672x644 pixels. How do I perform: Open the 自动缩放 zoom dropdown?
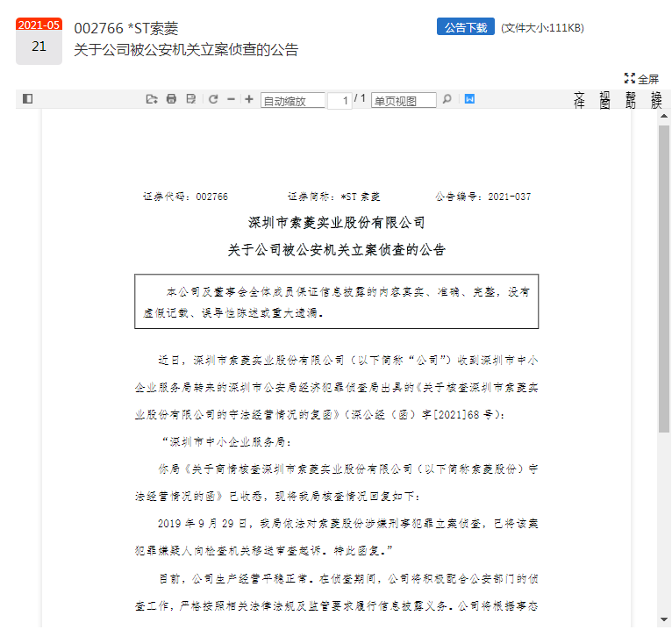point(293,101)
